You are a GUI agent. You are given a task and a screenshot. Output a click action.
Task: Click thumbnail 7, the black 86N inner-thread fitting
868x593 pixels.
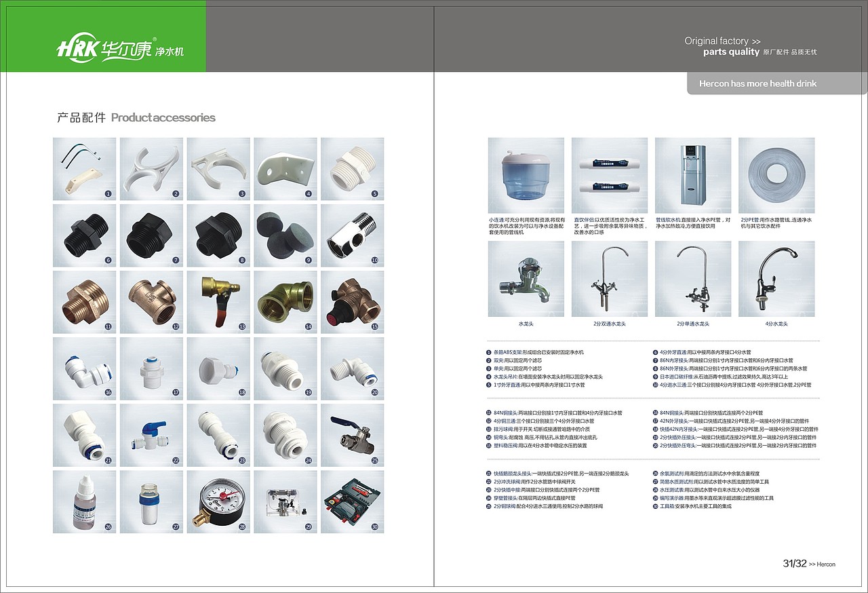(151, 235)
